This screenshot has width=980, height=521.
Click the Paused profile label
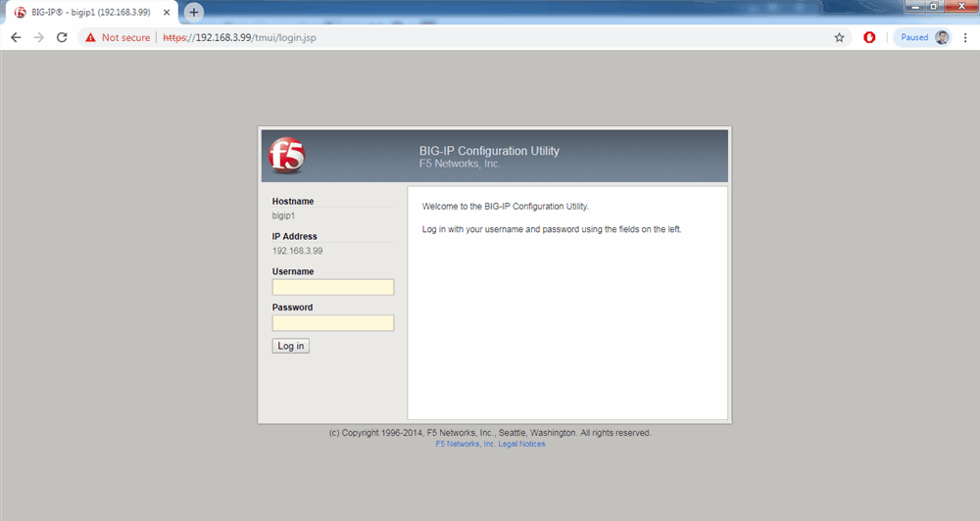click(x=914, y=37)
